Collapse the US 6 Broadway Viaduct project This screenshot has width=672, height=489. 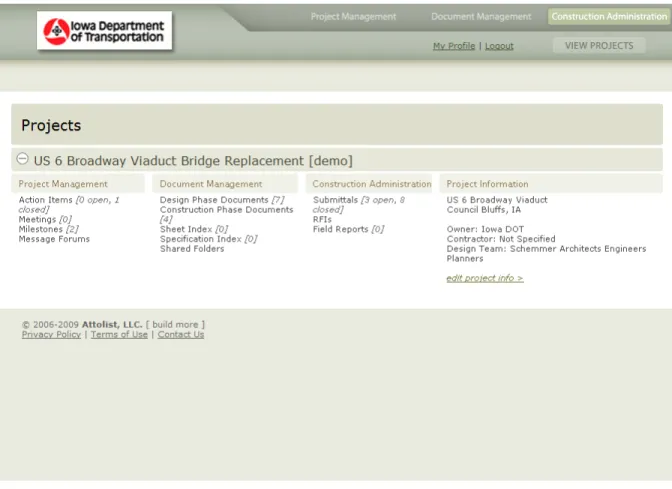22,159
